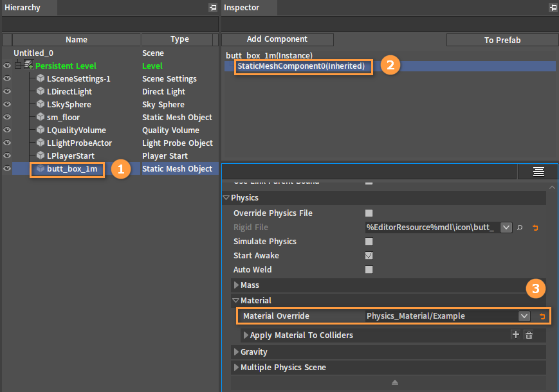Click the sm_floor cube icon
559x392 pixels.
point(41,117)
